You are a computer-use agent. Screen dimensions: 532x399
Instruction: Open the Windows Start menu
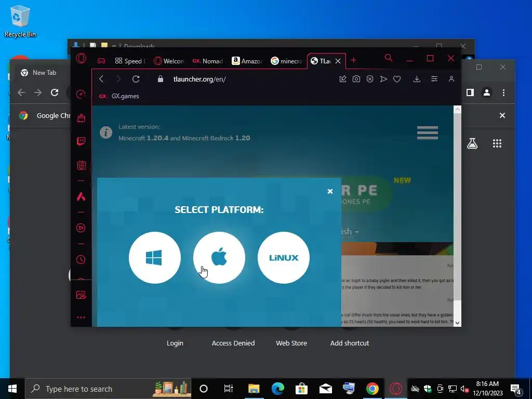pyautogui.click(x=12, y=389)
